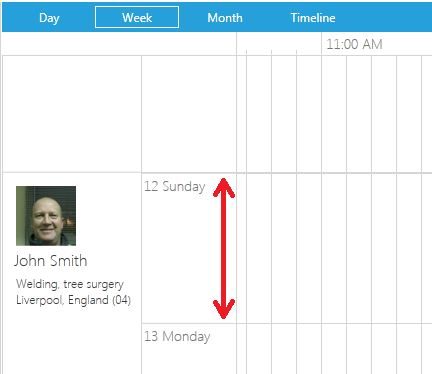The height and width of the screenshot is (374, 432).
Task: Select Monday time slot under 11:00 AM
Action: pos(334,349)
